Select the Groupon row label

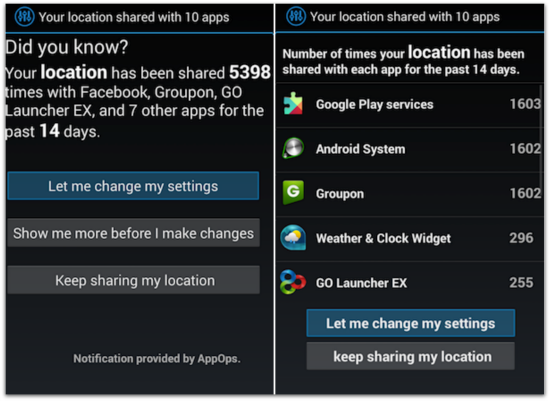pos(340,194)
